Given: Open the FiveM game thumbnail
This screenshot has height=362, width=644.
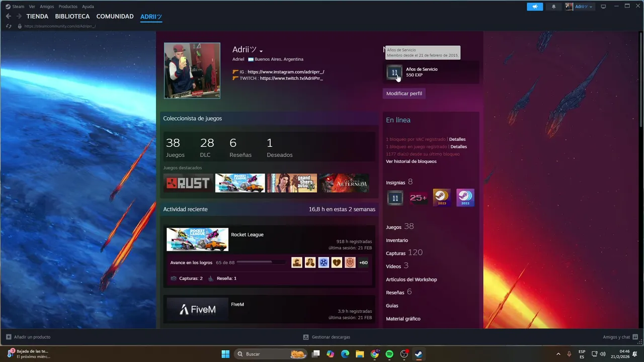Looking at the screenshot, I should tap(197, 310).
